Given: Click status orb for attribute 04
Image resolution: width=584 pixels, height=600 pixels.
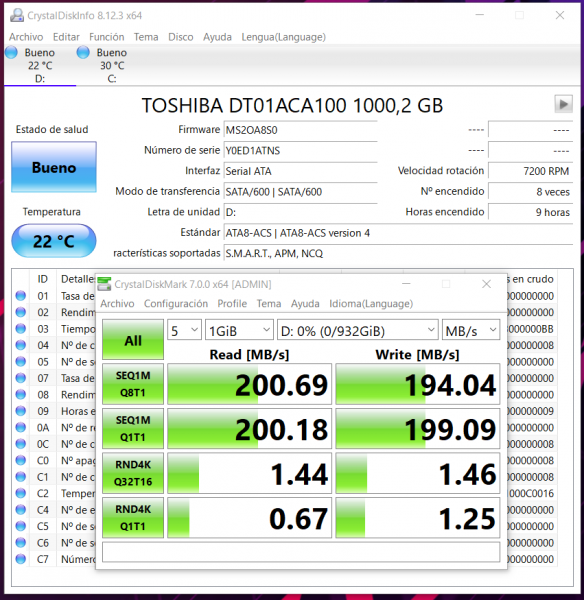Looking at the screenshot, I should point(21,345).
